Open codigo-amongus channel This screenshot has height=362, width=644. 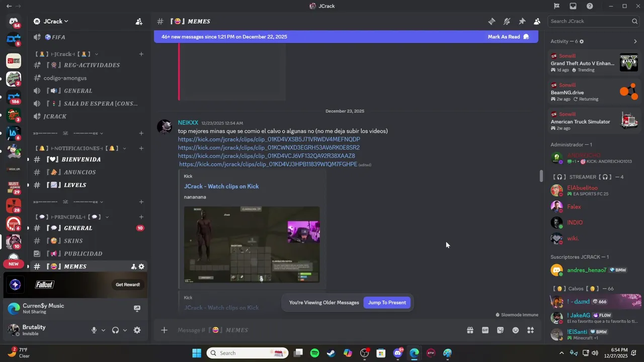[x=88, y=78]
